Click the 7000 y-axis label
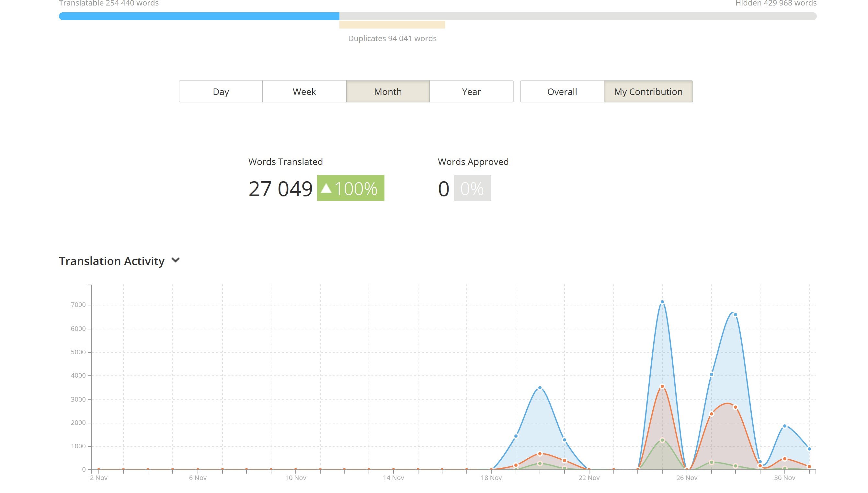 point(78,305)
